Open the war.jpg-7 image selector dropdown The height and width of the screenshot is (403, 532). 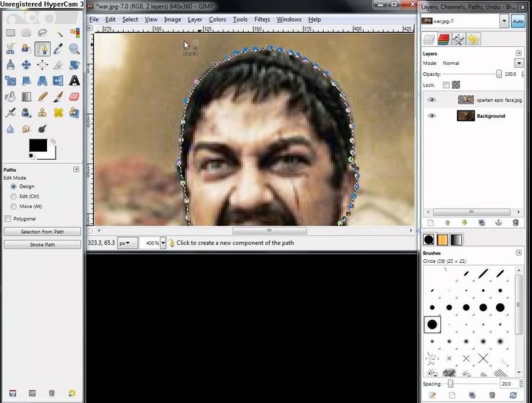coord(504,22)
